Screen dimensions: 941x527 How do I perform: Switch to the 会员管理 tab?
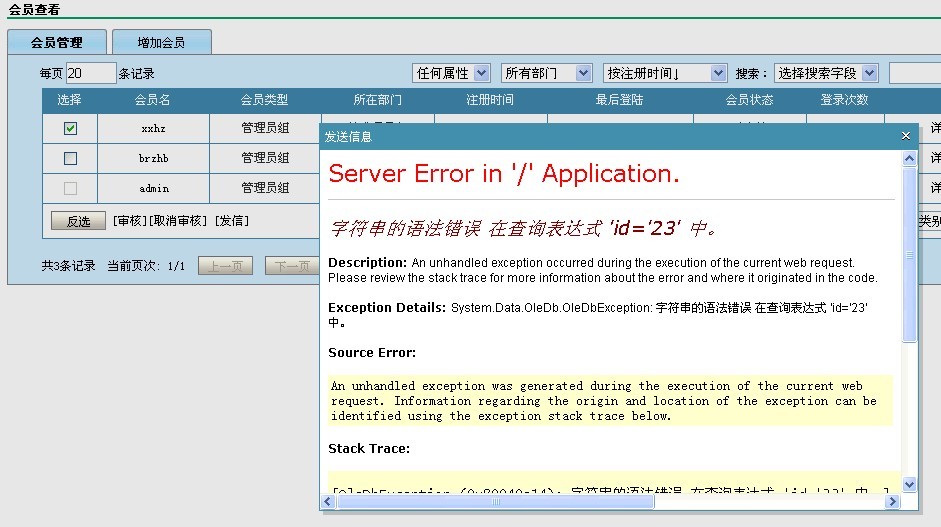coord(56,43)
